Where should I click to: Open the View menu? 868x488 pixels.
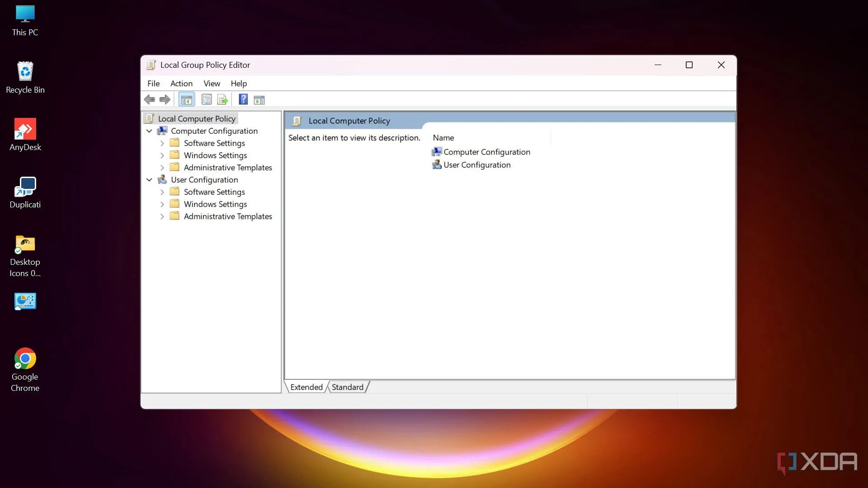click(x=212, y=84)
